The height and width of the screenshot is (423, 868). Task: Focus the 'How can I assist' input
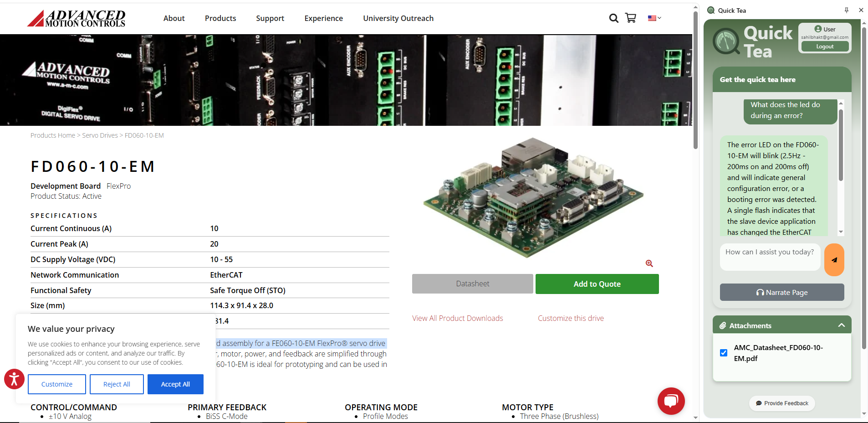[770, 257]
